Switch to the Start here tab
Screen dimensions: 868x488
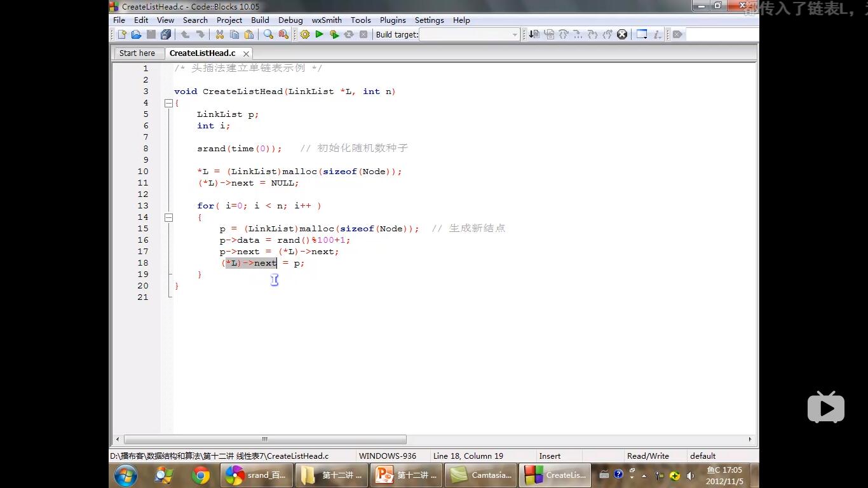[137, 53]
